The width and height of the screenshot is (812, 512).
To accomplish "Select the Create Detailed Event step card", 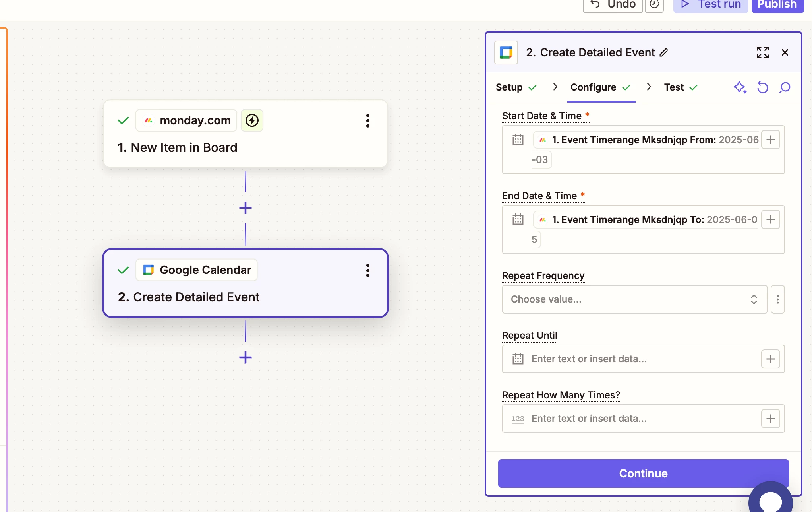I will click(x=246, y=283).
